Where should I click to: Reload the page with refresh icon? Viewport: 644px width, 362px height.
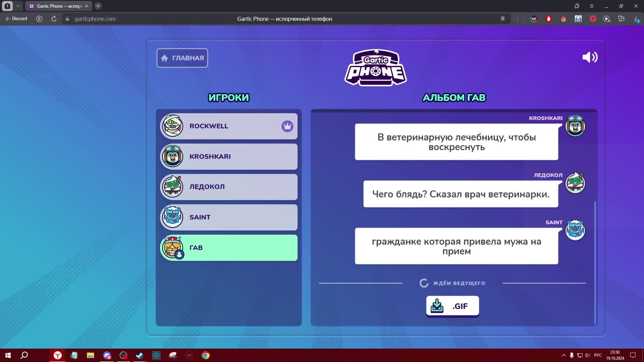click(54, 19)
